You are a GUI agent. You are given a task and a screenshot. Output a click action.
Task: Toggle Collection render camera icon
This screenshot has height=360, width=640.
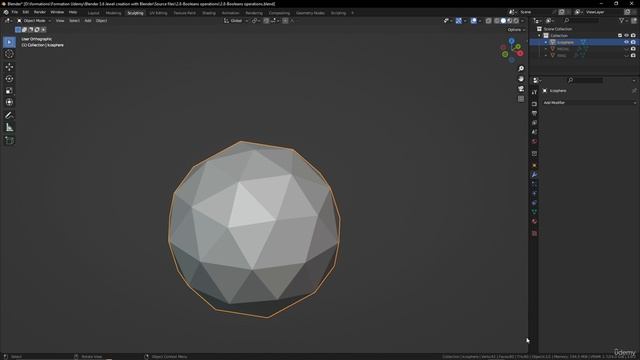[633, 36]
